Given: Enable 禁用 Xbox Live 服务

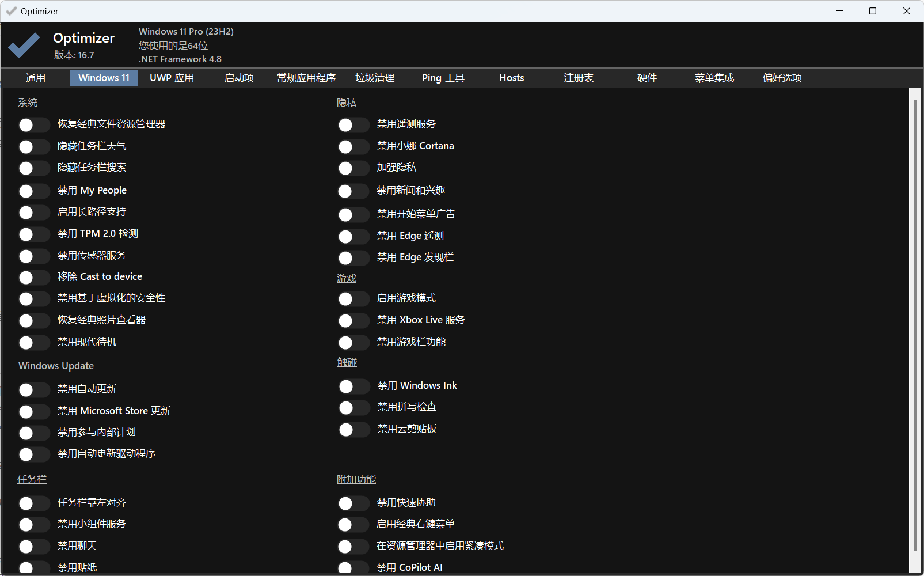Looking at the screenshot, I should 353,320.
